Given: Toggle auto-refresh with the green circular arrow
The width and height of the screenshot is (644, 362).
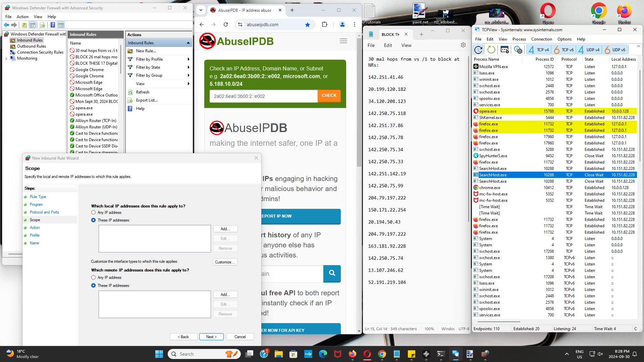Looking at the screenshot, I should (x=491, y=50).
